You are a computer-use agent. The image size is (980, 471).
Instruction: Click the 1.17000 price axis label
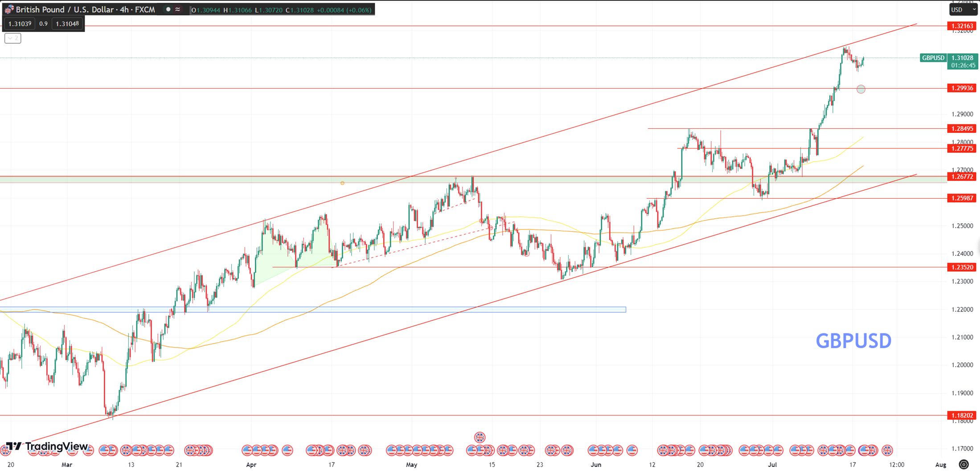[962, 449]
